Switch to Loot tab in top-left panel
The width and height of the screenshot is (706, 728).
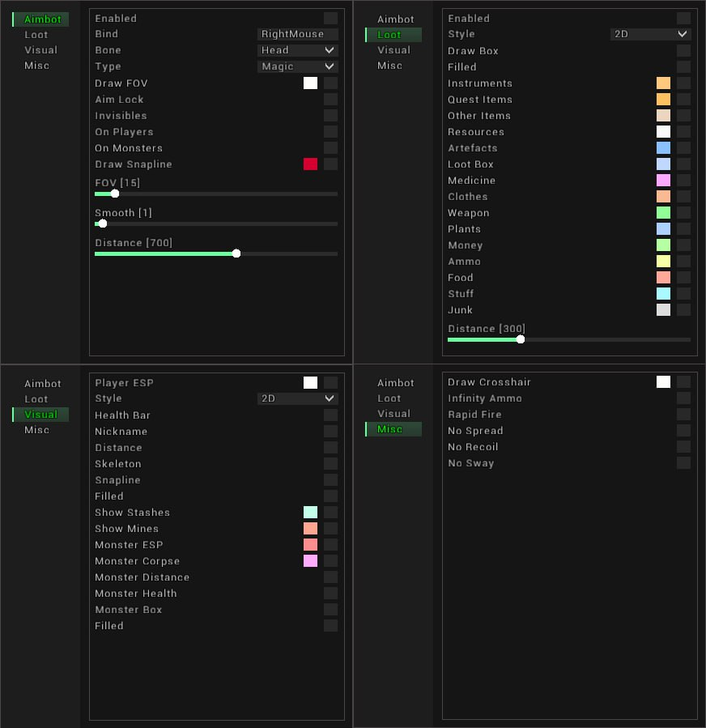point(36,35)
